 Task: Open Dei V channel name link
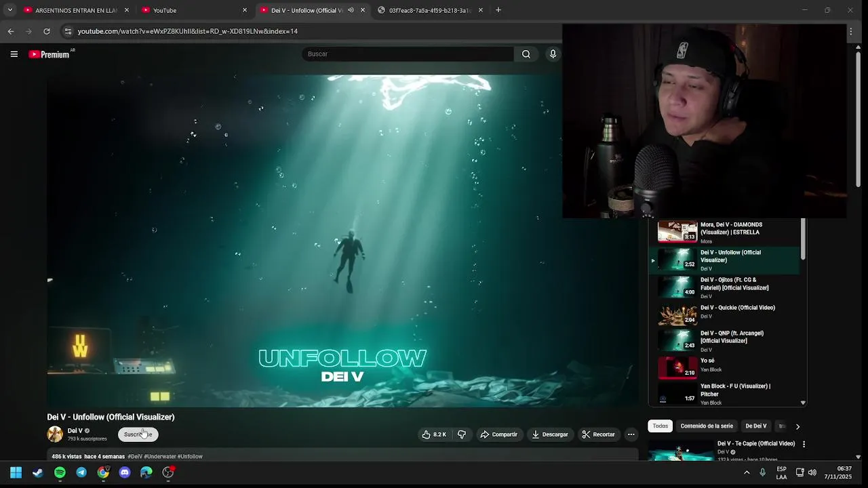tap(75, 431)
